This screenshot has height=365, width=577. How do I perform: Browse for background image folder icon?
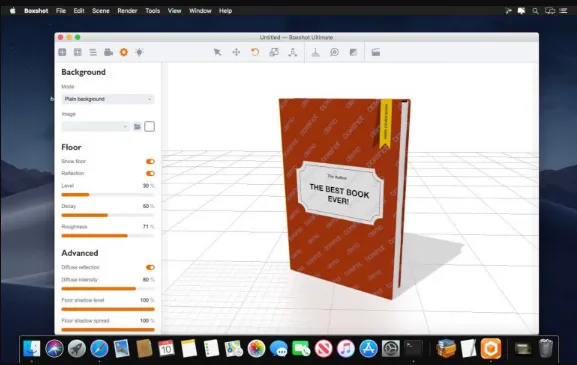(137, 127)
